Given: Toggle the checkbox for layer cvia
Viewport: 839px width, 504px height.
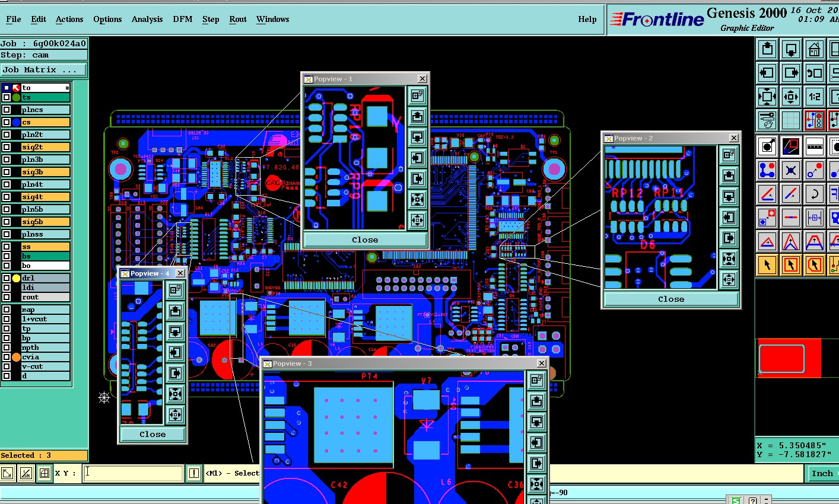Looking at the screenshot, I should (x=7, y=357).
